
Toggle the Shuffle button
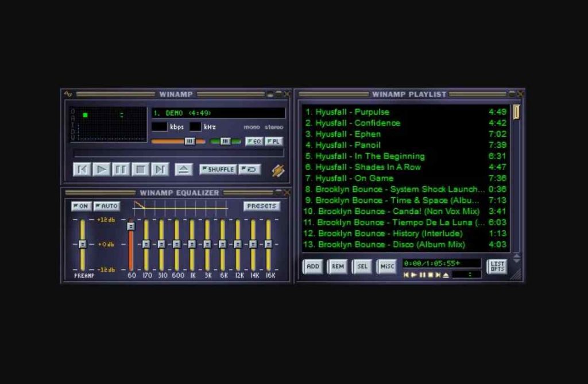(x=218, y=169)
